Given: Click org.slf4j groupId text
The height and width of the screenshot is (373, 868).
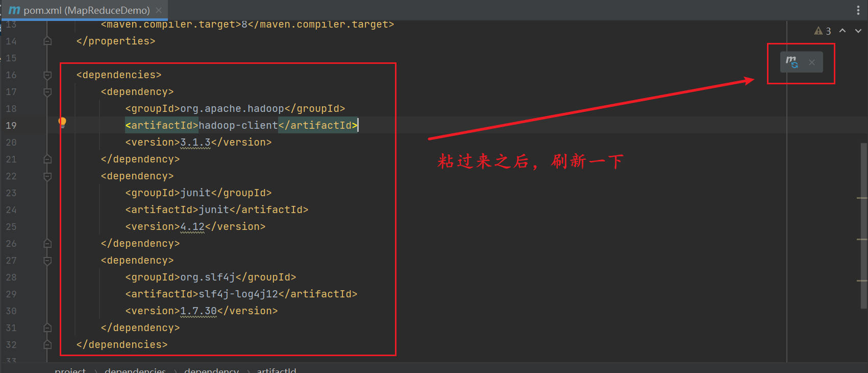Looking at the screenshot, I should point(208,277).
